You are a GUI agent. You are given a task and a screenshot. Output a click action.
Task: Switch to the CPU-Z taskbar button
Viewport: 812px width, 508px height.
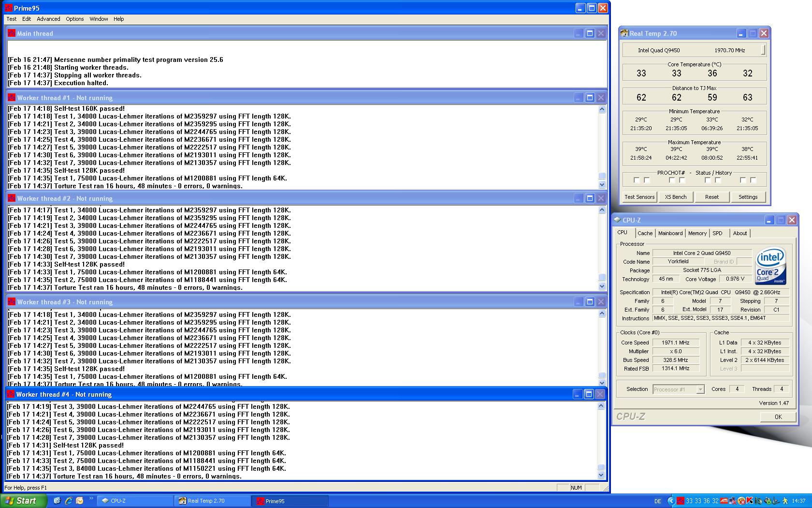135,501
